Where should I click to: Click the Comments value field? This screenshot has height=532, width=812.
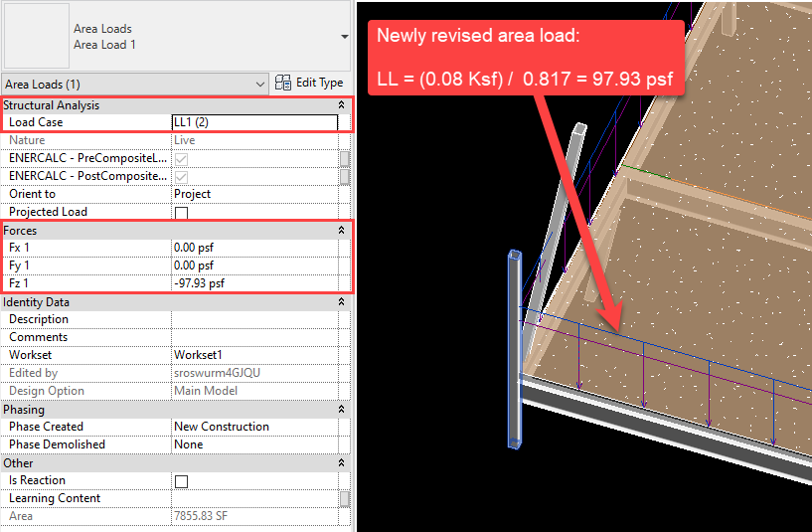(254, 337)
